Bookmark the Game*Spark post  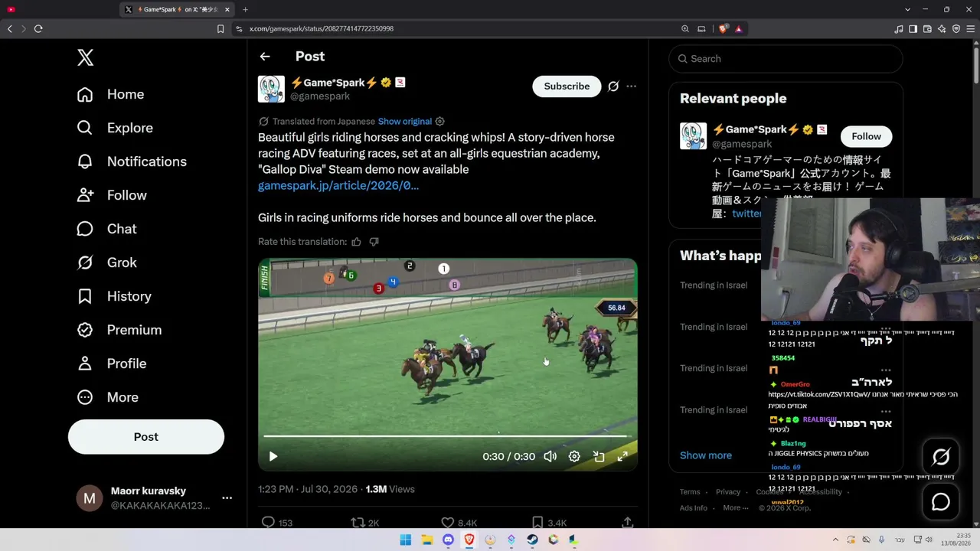pos(537,523)
